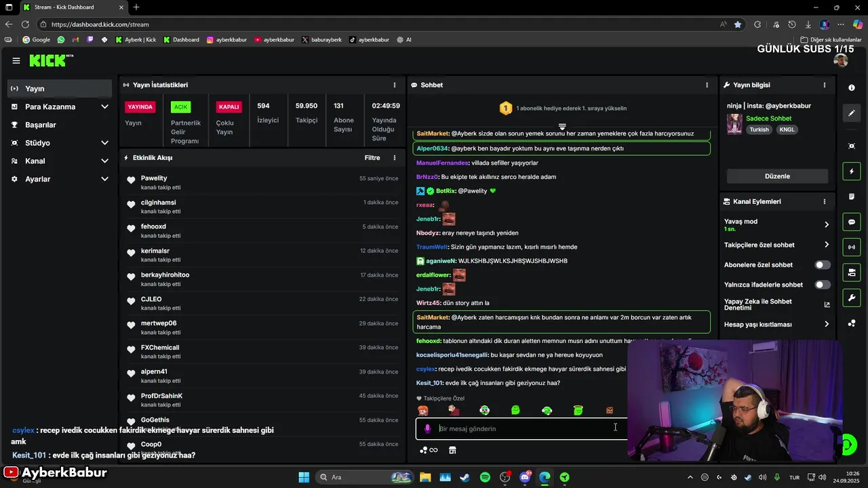Open Yapay Zeka ile Sohbet Denetimi external link
Image resolution: width=868 pixels, height=488 pixels.
tap(827, 305)
